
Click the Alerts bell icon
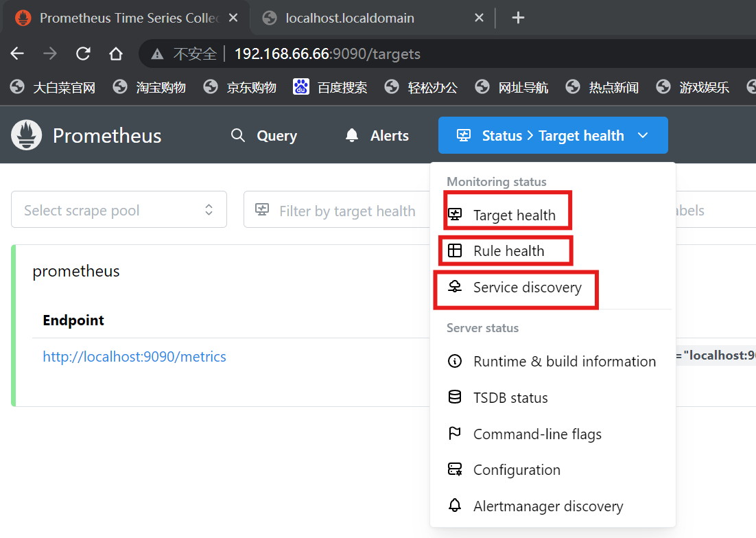coord(352,135)
